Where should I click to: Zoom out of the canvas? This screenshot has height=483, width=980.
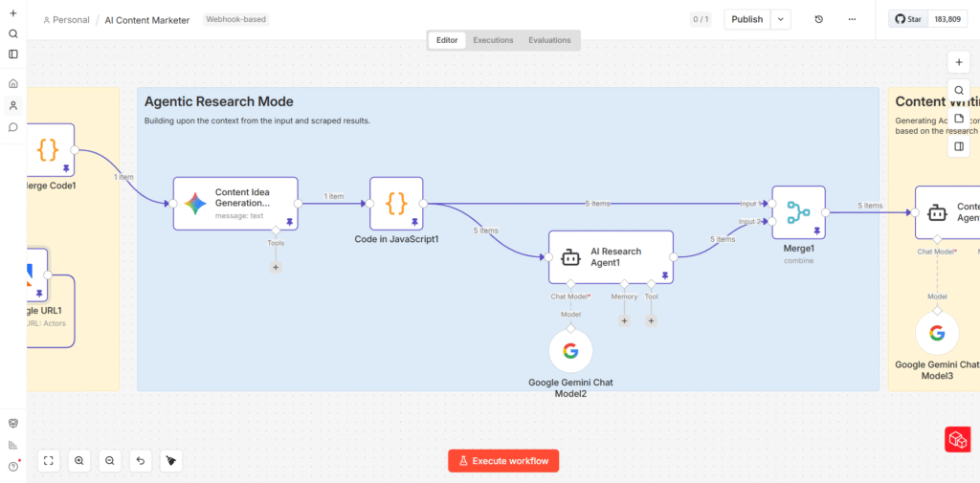click(x=110, y=461)
